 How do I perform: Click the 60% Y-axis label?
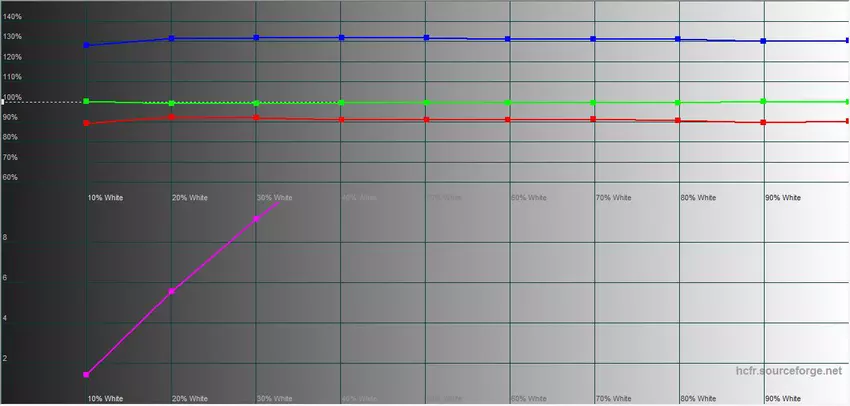point(11,178)
